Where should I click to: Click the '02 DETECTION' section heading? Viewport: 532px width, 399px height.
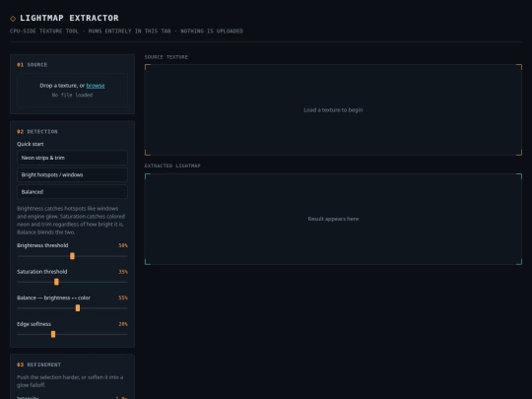[37, 131]
